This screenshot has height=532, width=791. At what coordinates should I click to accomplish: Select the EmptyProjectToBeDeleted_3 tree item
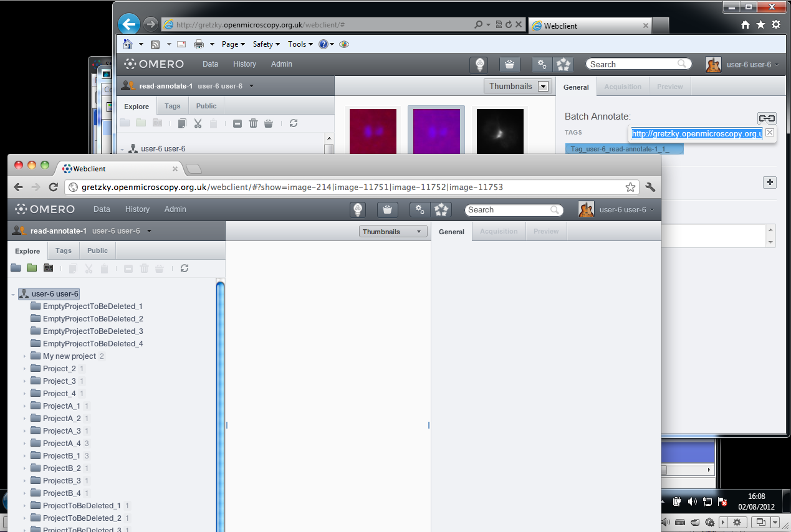pos(87,331)
